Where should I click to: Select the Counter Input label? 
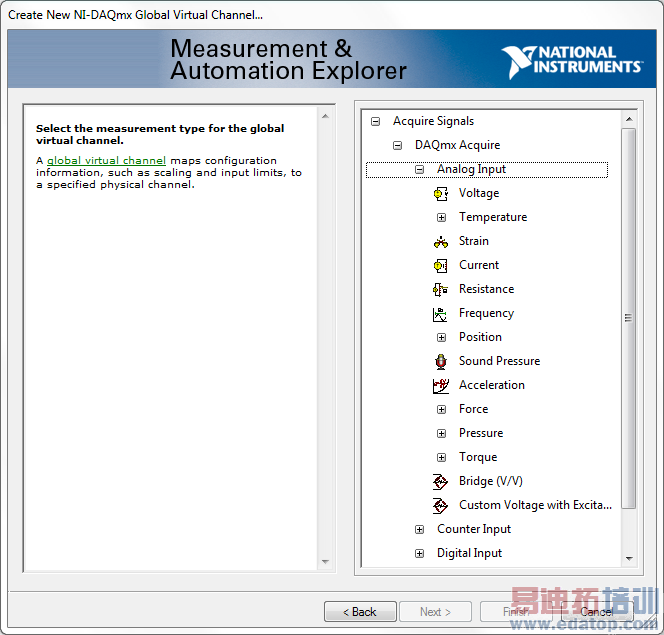point(474,529)
